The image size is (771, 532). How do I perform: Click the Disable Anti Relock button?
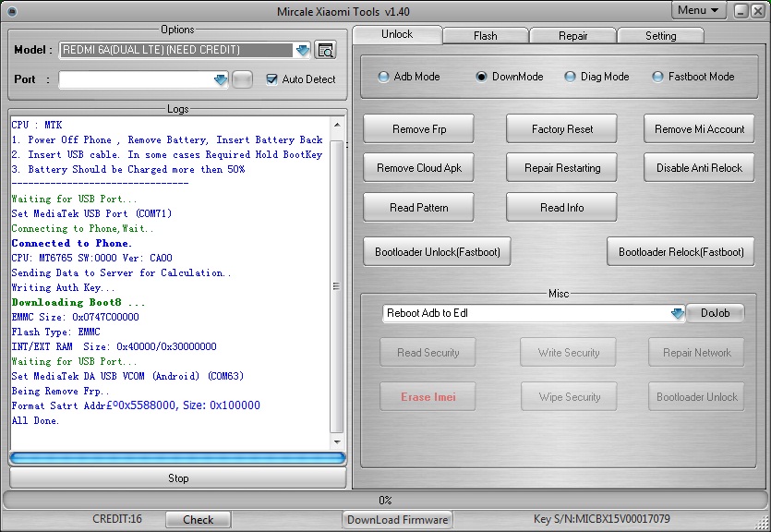[x=699, y=168]
